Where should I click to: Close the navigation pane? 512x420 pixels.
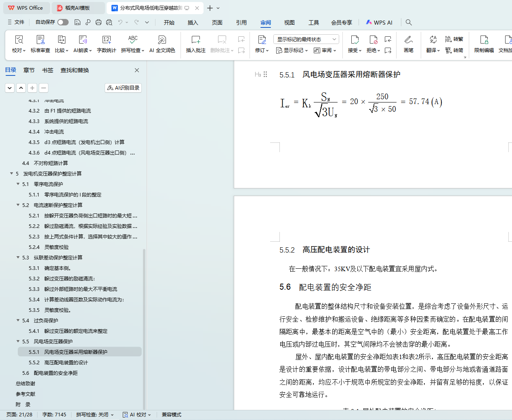137,70
